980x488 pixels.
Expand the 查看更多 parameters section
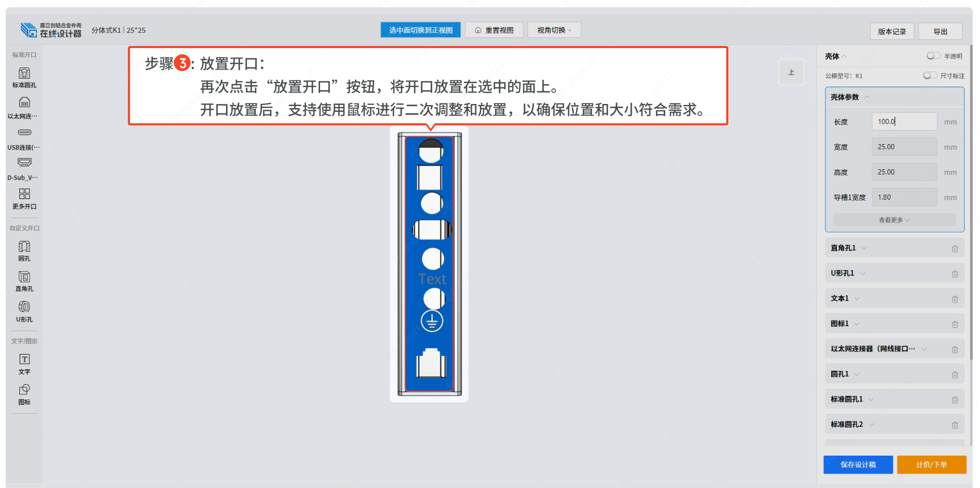point(894,220)
